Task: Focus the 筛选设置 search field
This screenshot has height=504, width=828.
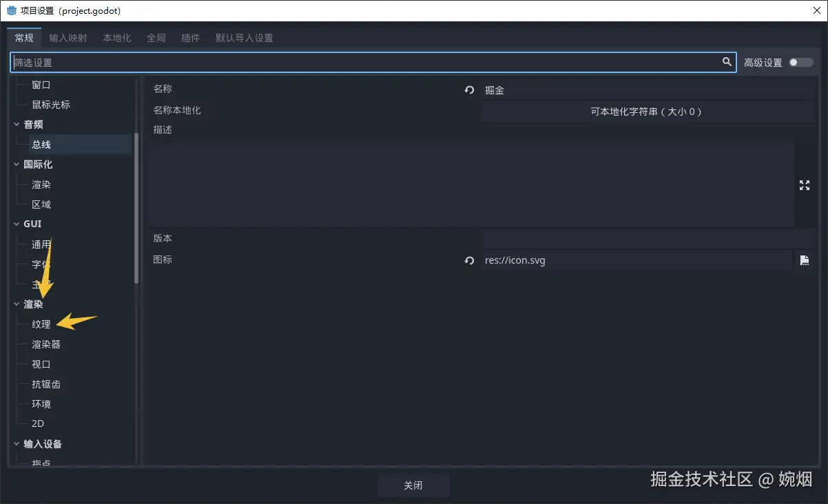Action: pos(373,63)
